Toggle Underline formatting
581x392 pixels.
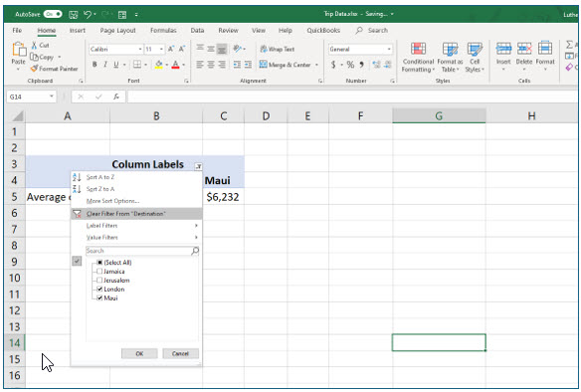[x=116, y=65]
